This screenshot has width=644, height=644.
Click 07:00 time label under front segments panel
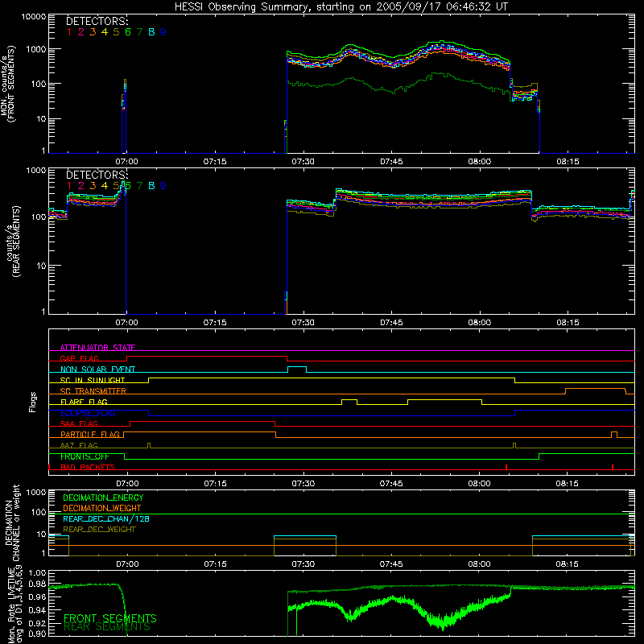pos(126,162)
